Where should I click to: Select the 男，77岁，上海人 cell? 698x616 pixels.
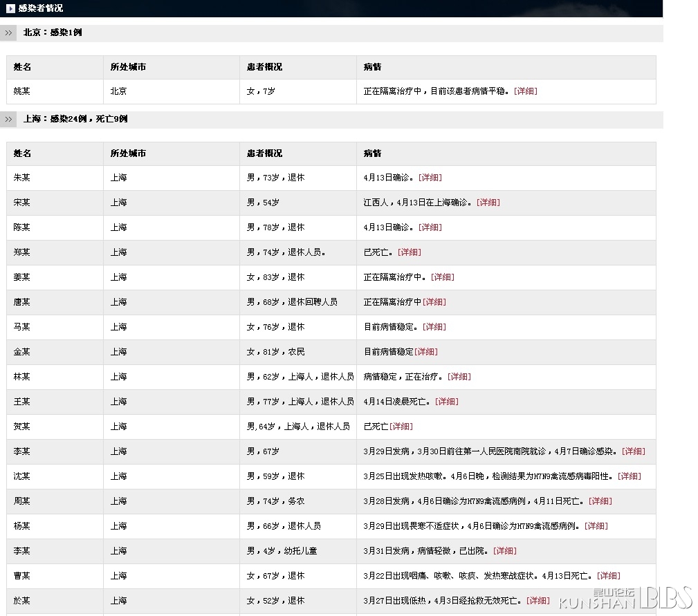[297, 402]
